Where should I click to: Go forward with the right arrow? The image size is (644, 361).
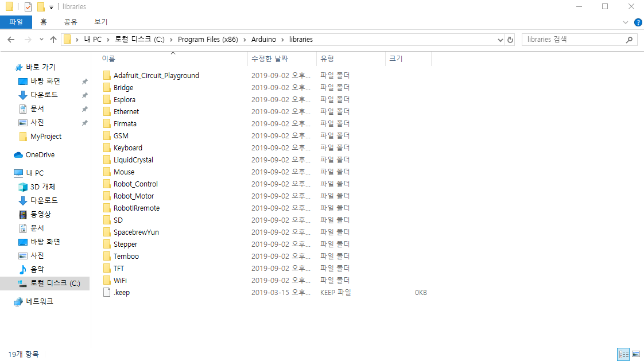click(28, 40)
